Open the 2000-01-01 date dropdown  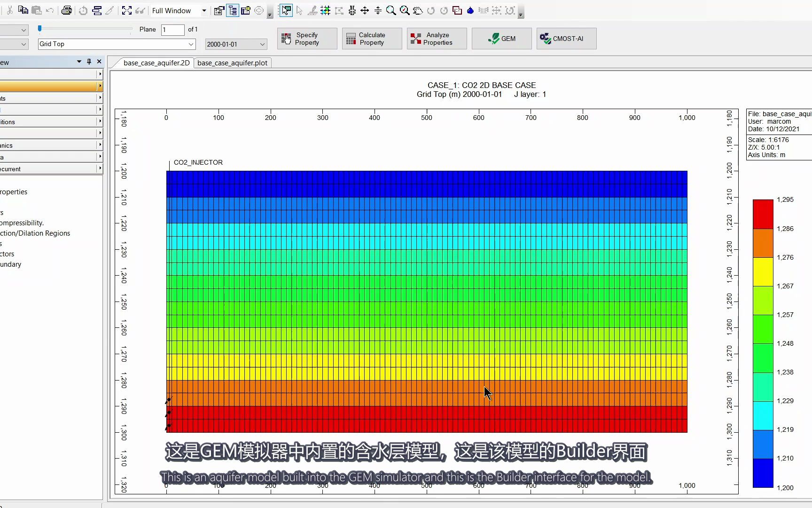click(262, 44)
